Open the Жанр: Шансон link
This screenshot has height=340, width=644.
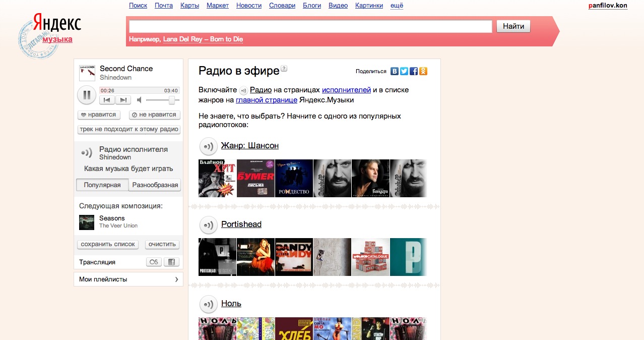(x=250, y=146)
